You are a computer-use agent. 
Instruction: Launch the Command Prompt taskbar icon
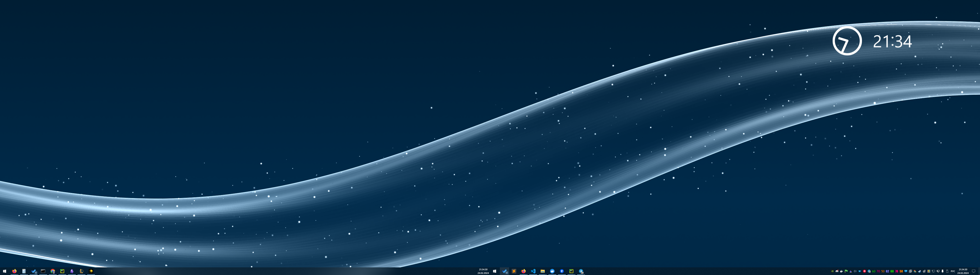pyautogui.click(x=43, y=271)
